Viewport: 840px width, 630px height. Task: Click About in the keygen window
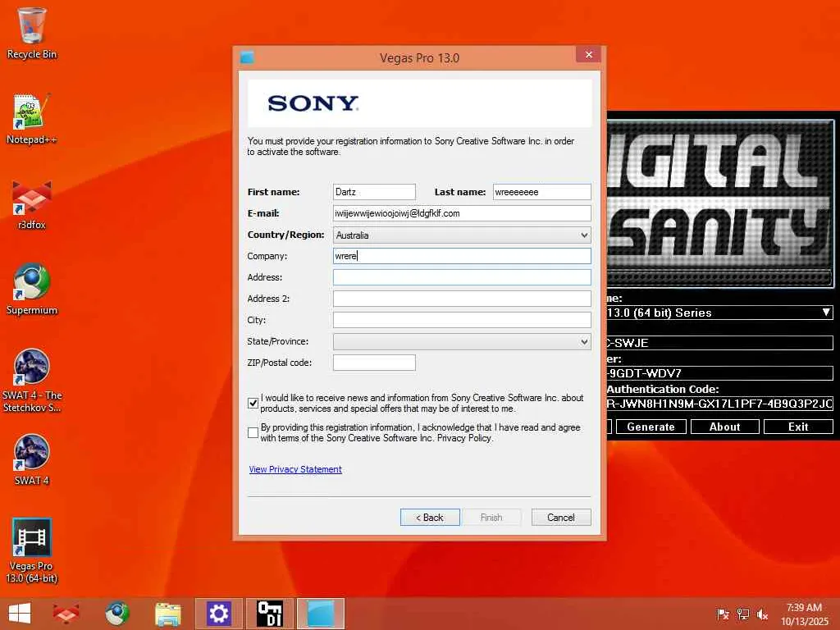pyautogui.click(x=725, y=427)
